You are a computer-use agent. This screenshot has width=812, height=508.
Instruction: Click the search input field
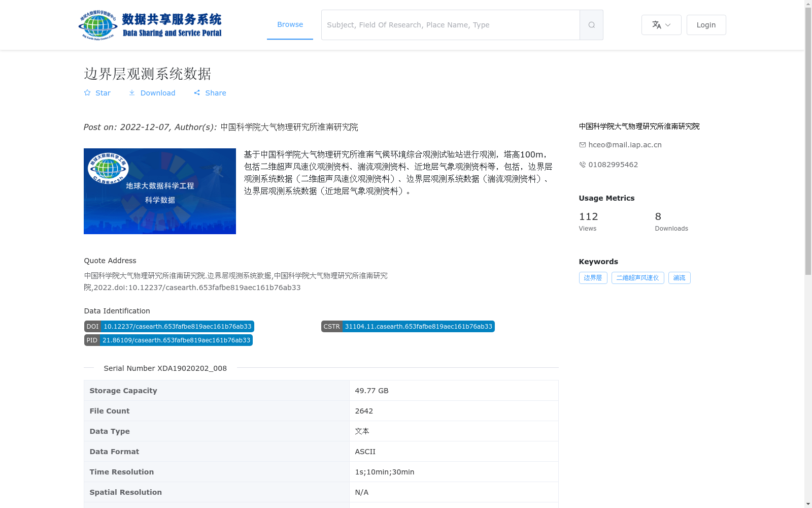pyautogui.click(x=451, y=25)
